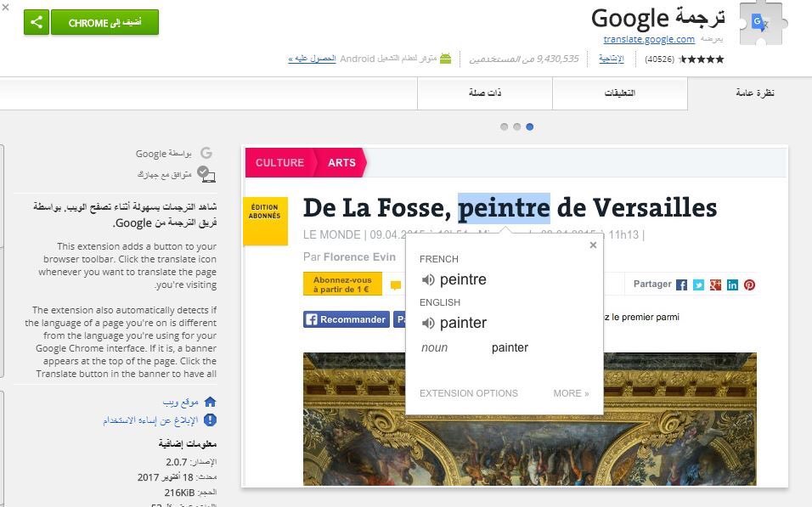Switch to نظرة عامة tab
Viewport: 812px width, 507px height.
tap(754, 93)
